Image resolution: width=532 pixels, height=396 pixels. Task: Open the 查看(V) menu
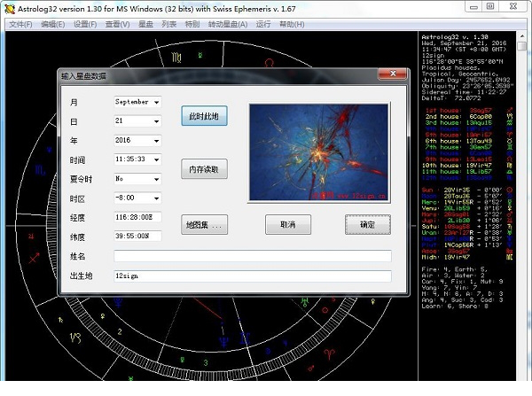coord(117,25)
